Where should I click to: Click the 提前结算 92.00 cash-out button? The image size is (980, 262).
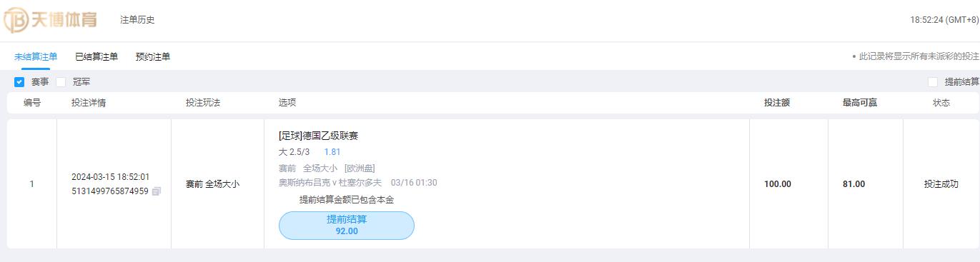click(346, 225)
